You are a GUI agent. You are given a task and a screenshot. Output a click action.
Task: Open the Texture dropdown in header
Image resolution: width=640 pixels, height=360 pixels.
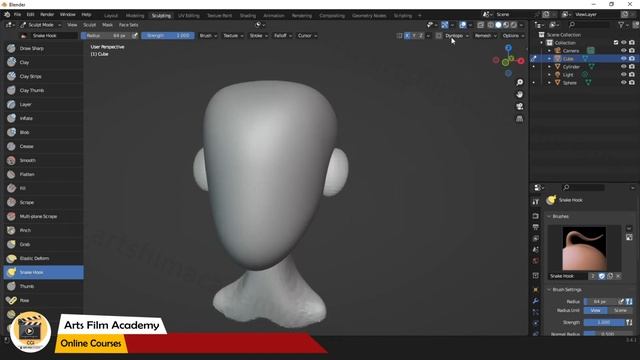click(233, 36)
